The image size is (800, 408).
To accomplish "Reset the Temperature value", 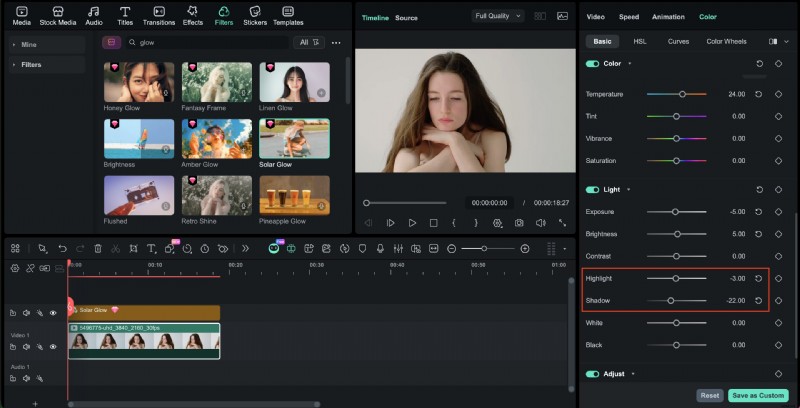I will click(759, 94).
